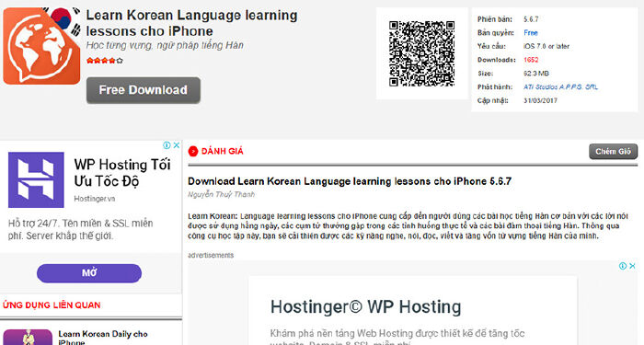The height and width of the screenshot is (345, 644).
Task: Click the bottom ad info (i) icon
Action: coord(623,266)
